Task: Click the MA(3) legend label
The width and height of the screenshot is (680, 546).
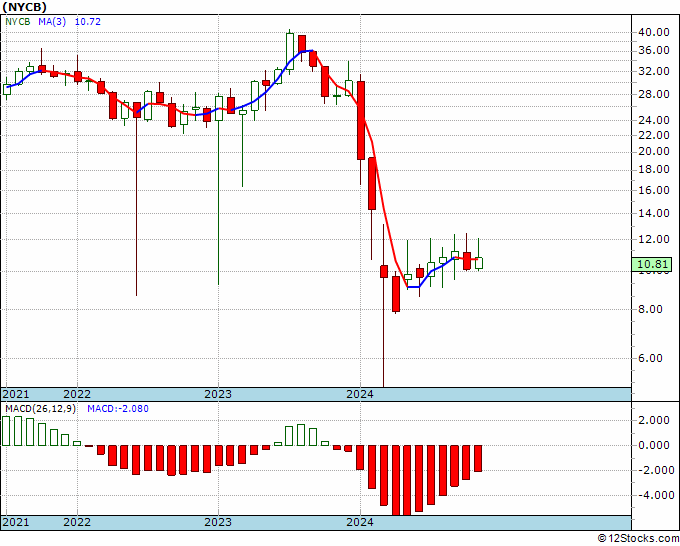Action: [52, 22]
